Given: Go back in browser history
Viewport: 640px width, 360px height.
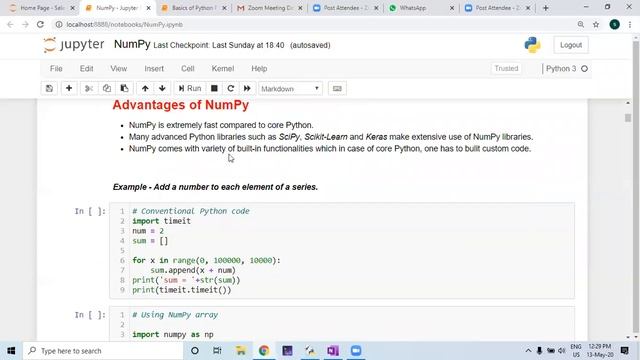Looking at the screenshot, I should coord(10,24).
